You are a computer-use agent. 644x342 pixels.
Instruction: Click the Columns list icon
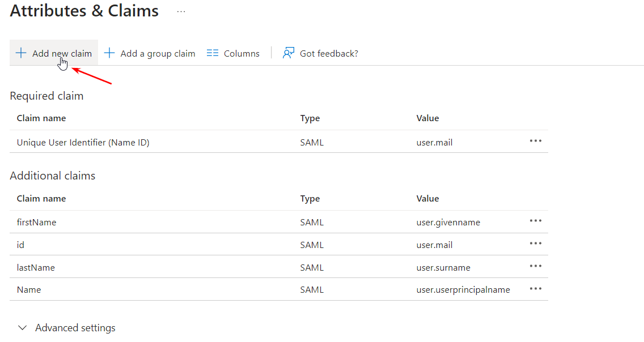[x=213, y=53]
